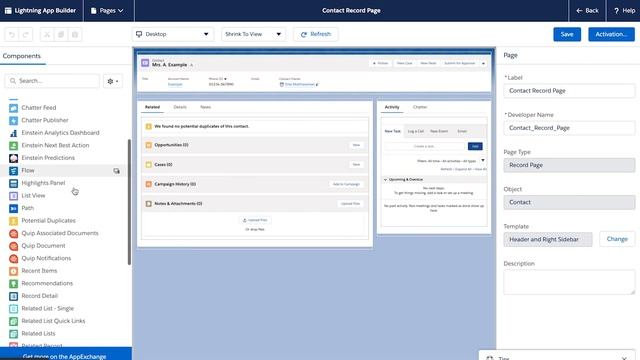Select the Chatter Publisher component icon
The height and width of the screenshot is (360, 640).
(13, 120)
